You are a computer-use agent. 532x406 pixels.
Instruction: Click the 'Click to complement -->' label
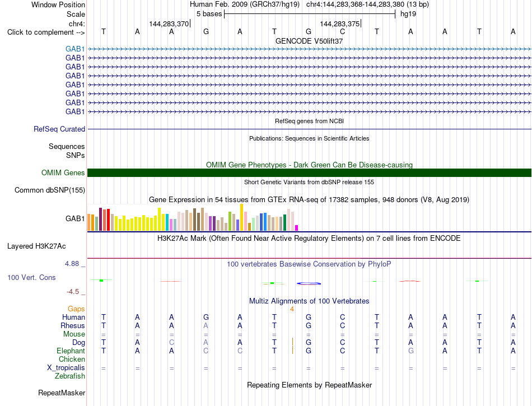point(46,32)
